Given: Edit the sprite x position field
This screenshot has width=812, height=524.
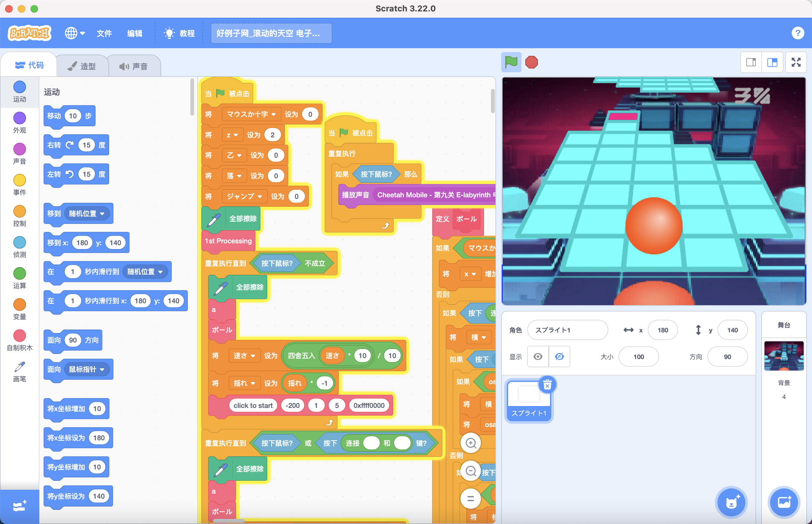Looking at the screenshot, I should point(663,330).
